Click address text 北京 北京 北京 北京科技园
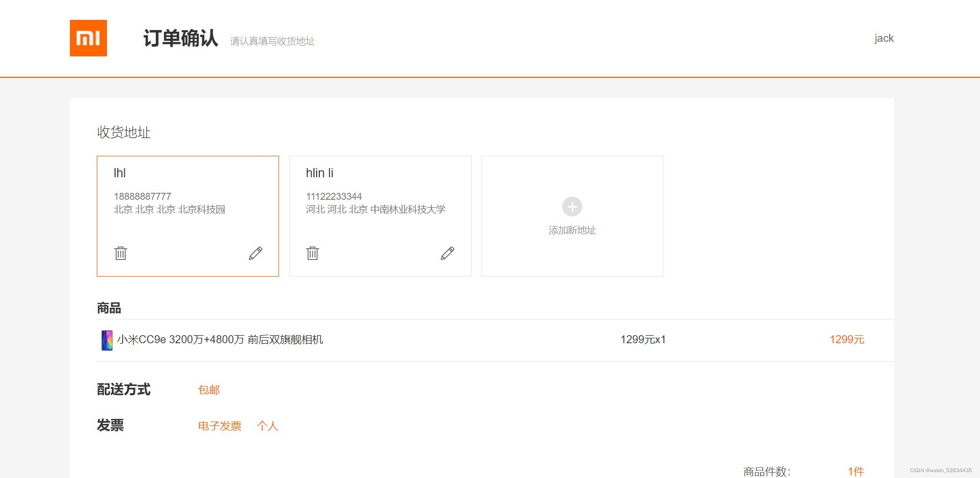This screenshot has width=980, height=478. click(x=169, y=209)
